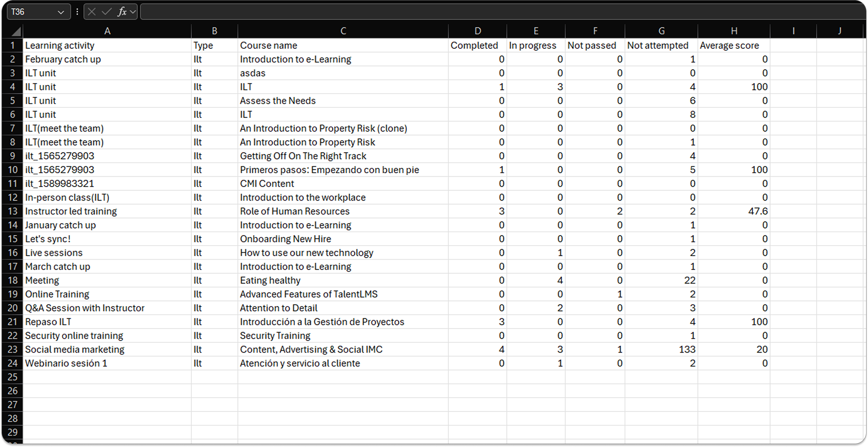Click the 47.6 average score cell
The width and height of the screenshot is (868, 447).
tap(734, 211)
